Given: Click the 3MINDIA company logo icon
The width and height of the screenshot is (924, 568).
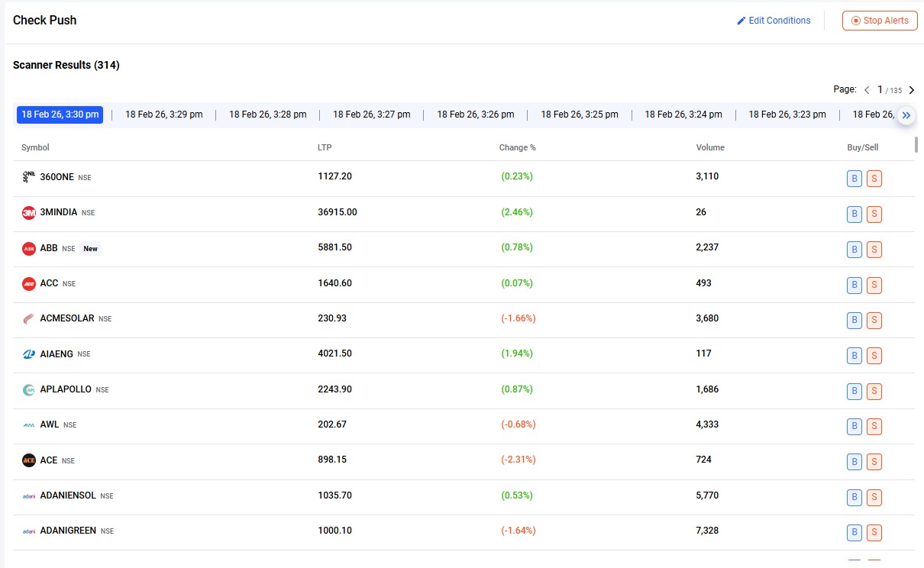Looking at the screenshot, I should [x=29, y=213].
